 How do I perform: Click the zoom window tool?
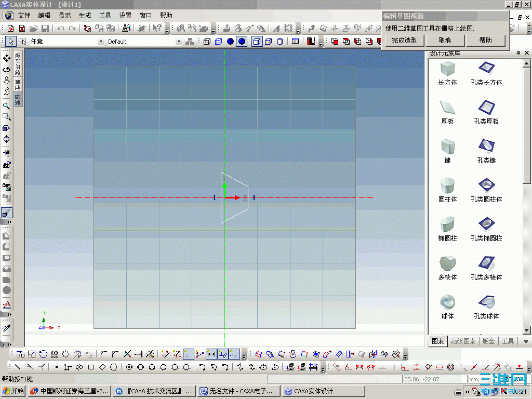pos(6,117)
